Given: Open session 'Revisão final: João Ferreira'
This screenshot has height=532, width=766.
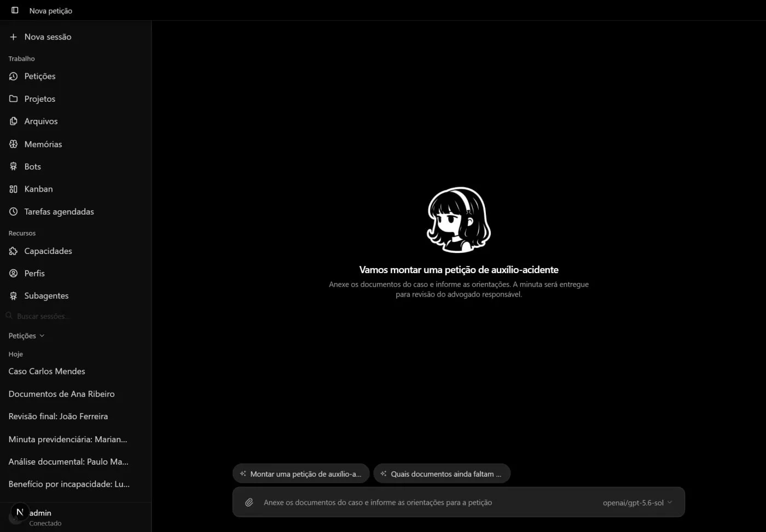Looking at the screenshot, I should pos(76,416).
